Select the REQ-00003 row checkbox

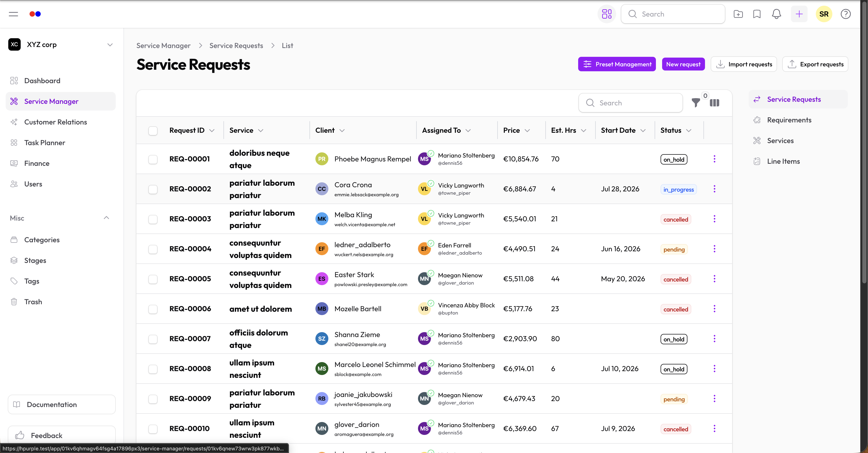(x=153, y=219)
